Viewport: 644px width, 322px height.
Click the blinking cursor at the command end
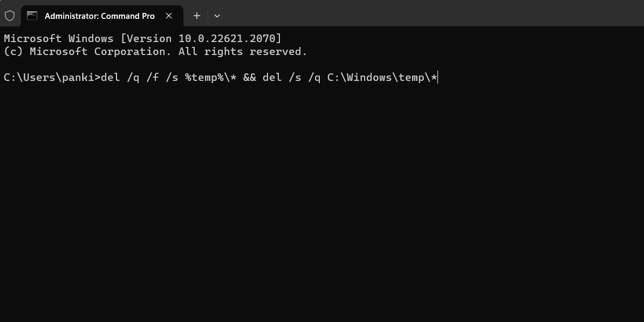pyautogui.click(x=437, y=77)
